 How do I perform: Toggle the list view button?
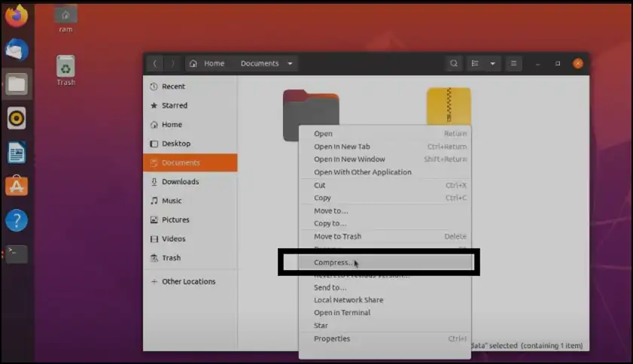click(475, 63)
